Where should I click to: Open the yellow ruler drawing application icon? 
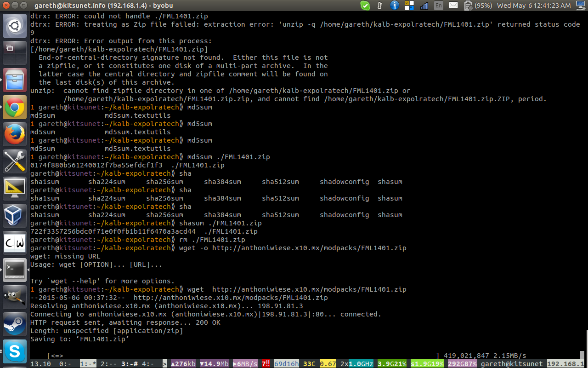pyautogui.click(x=15, y=189)
